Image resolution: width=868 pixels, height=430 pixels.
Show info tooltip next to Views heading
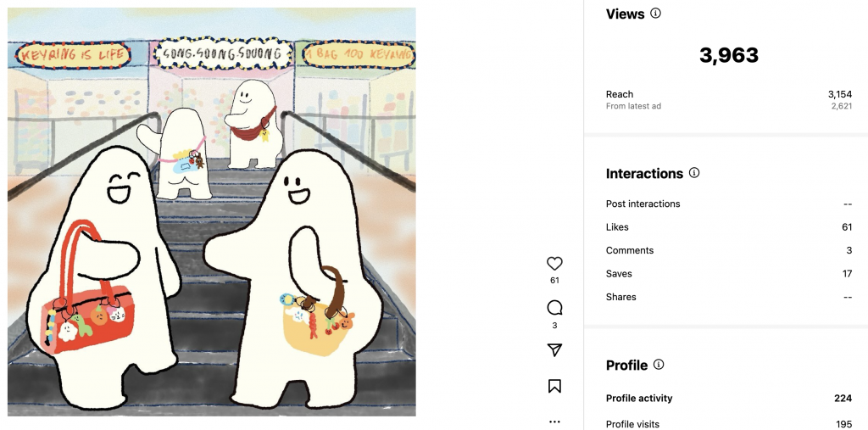coord(655,14)
